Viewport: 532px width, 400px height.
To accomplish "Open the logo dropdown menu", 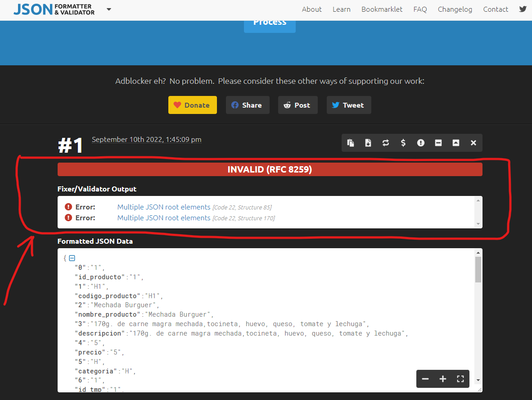I will pos(108,9).
